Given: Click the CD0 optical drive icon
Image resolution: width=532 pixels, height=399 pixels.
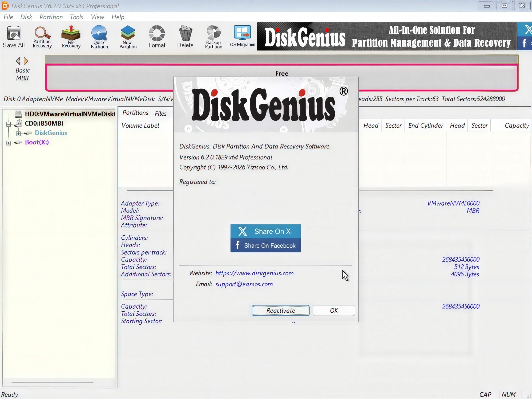Looking at the screenshot, I should (x=18, y=123).
